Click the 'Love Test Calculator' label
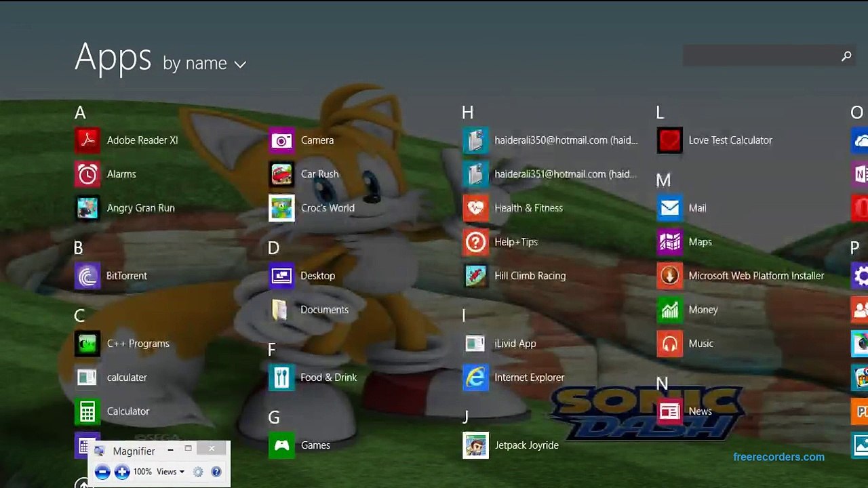Viewport: 868px width, 488px height. click(x=730, y=140)
